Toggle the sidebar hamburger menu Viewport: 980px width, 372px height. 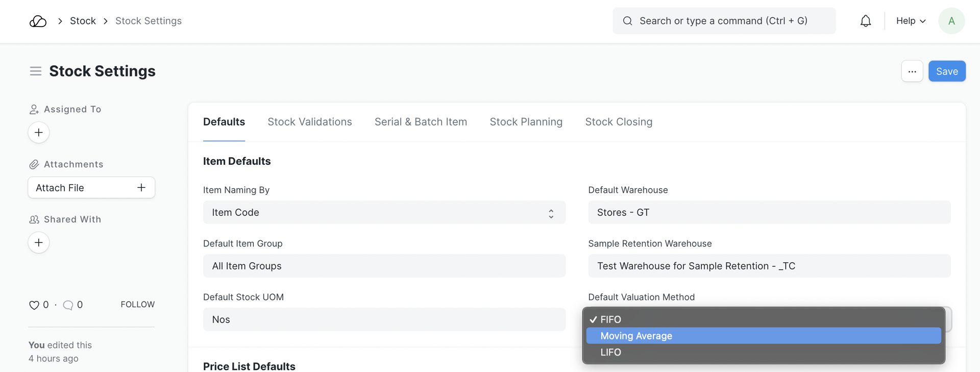[x=35, y=71]
